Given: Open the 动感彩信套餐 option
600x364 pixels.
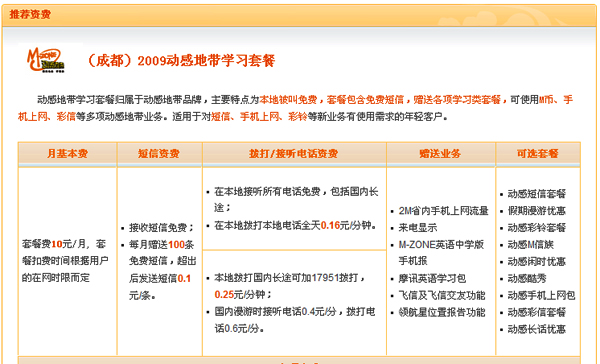Looking at the screenshot, I should [536, 312].
